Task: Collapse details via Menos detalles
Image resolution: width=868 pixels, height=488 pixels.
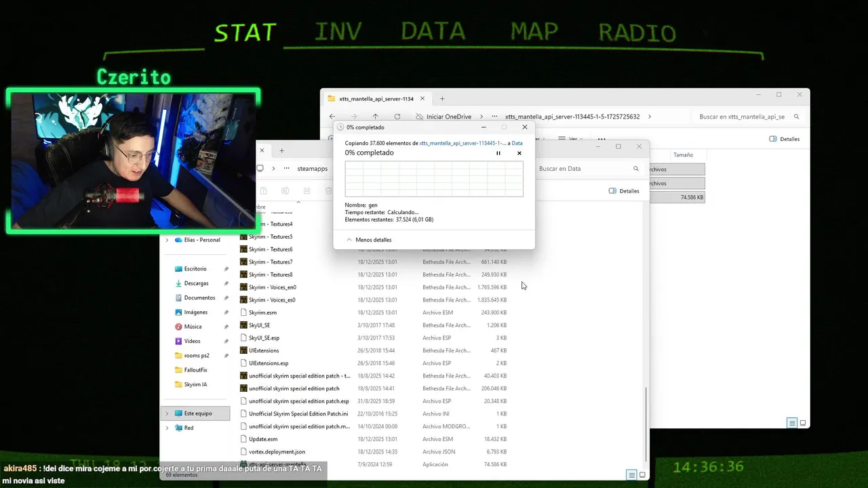Action: [369, 240]
